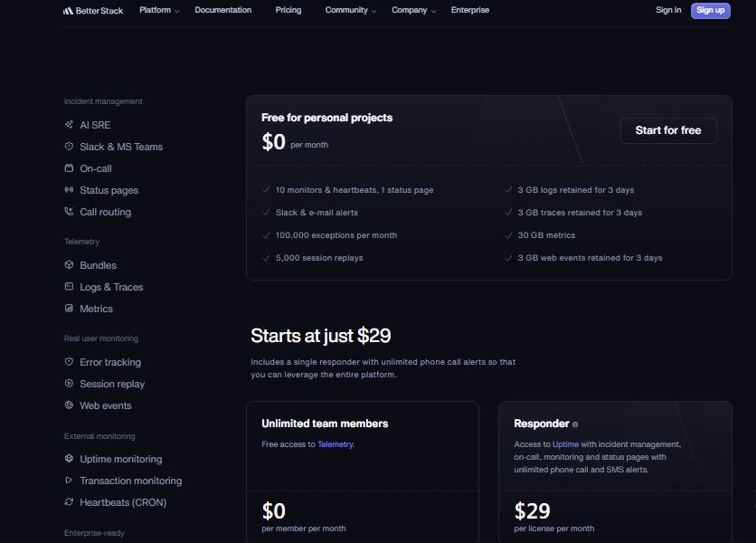Open the Documentation nav item
Screen dimensions: 756x543
coord(223,10)
